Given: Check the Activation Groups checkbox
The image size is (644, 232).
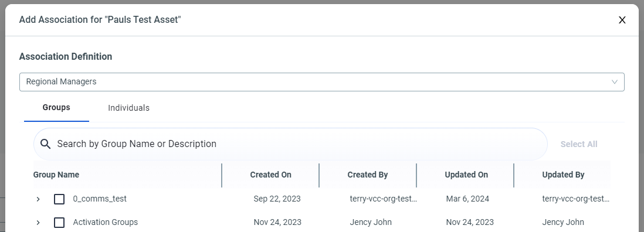Looking at the screenshot, I should coord(59,223).
